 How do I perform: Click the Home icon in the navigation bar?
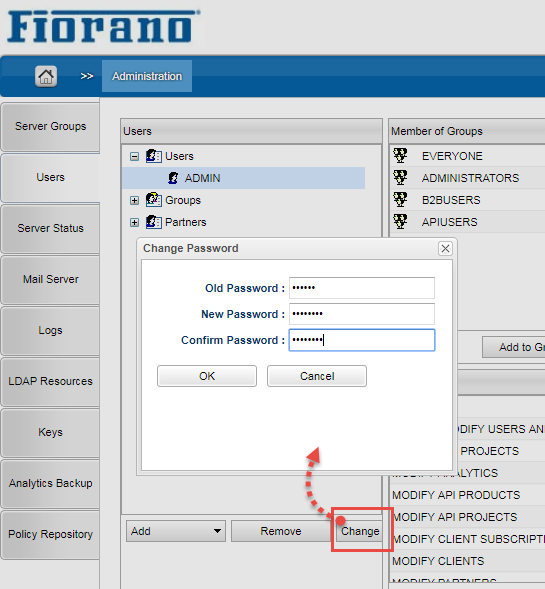click(x=46, y=76)
